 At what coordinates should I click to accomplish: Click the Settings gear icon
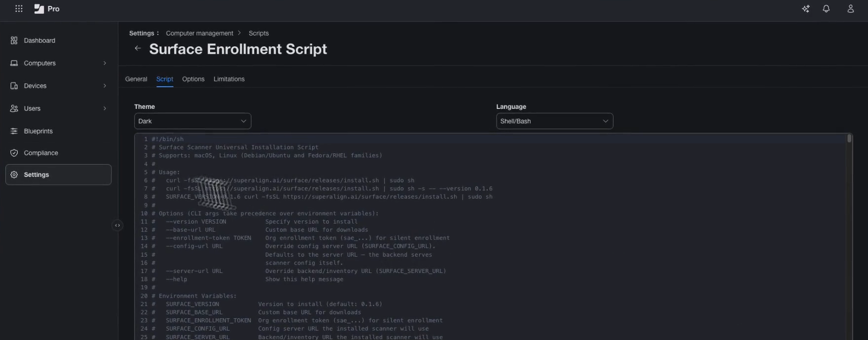14,174
